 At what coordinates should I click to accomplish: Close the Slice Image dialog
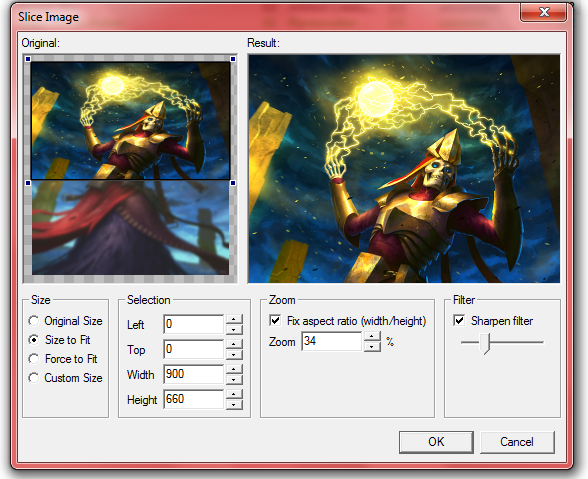(x=544, y=12)
